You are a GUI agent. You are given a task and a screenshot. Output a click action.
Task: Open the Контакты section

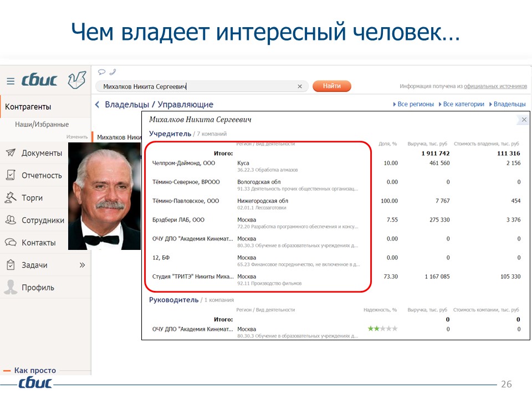[x=39, y=243]
